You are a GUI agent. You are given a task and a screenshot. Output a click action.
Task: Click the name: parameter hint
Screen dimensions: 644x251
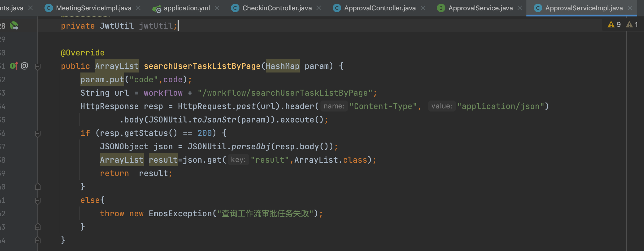point(334,106)
